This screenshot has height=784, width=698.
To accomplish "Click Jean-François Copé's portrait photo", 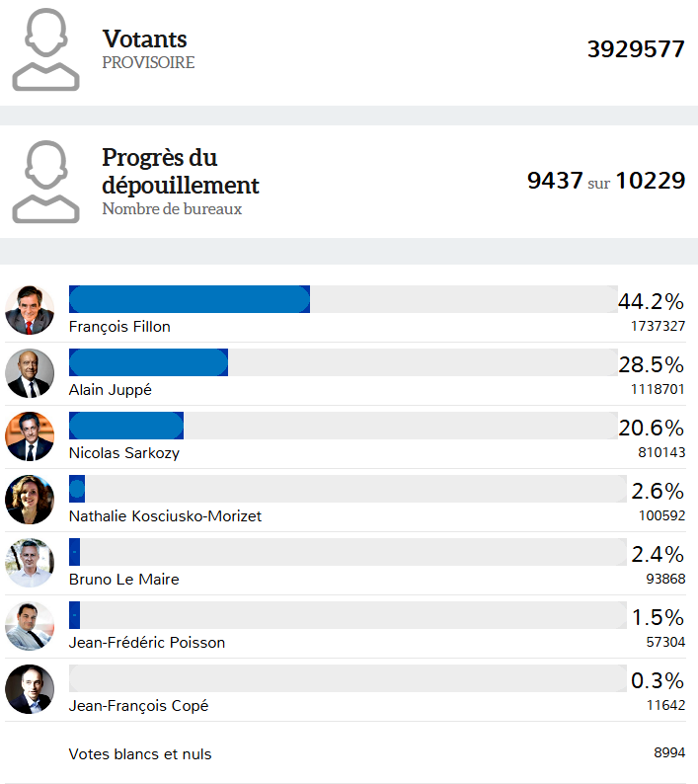I will click(30, 689).
